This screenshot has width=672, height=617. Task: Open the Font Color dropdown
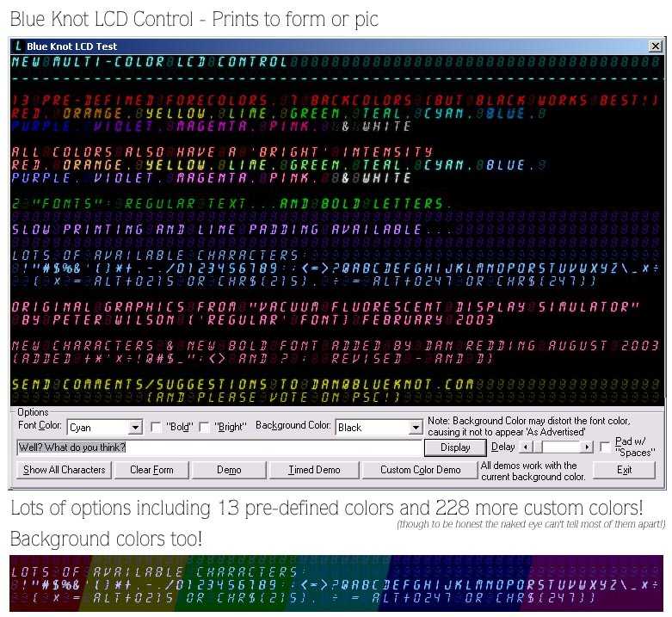point(135,427)
